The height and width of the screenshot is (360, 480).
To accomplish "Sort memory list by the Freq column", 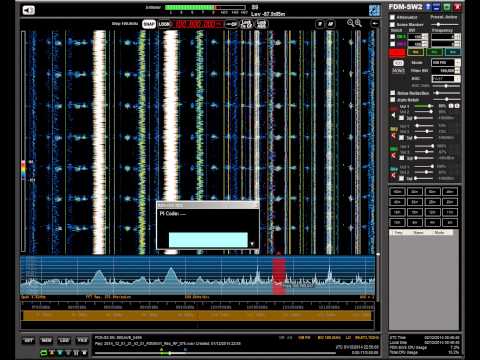I will tap(398, 233).
